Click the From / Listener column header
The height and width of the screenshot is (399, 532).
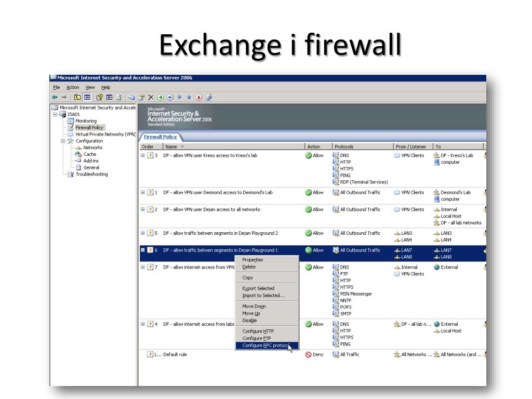pos(413,147)
